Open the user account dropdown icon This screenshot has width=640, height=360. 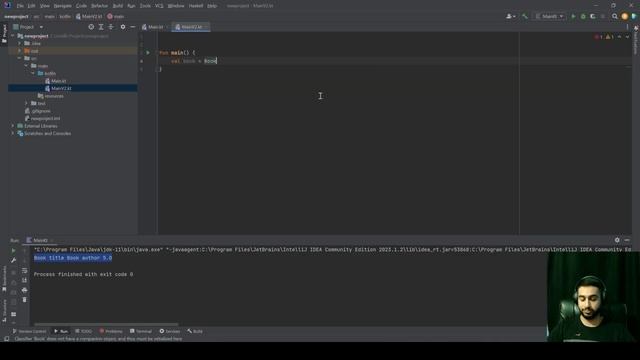511,16
